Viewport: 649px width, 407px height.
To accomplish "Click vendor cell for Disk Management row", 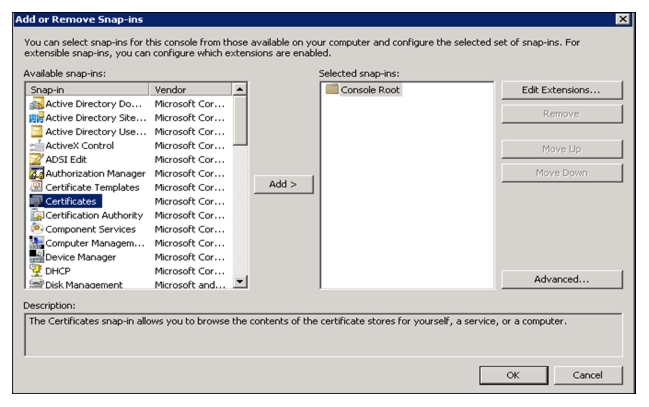I will [x=190, y=284].
